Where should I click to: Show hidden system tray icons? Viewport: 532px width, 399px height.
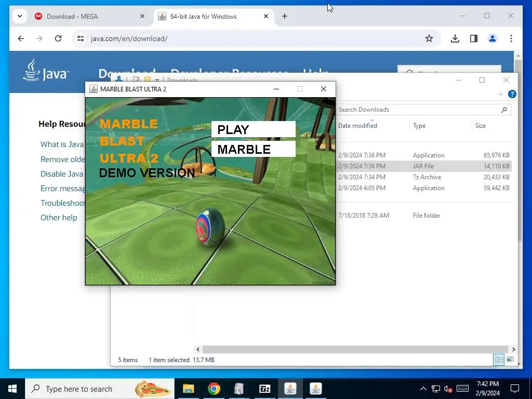pyautogui.click(x=423, y=389)
